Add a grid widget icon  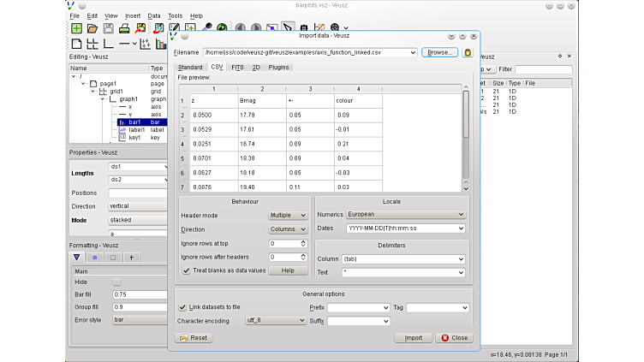[x=92, y=44]
